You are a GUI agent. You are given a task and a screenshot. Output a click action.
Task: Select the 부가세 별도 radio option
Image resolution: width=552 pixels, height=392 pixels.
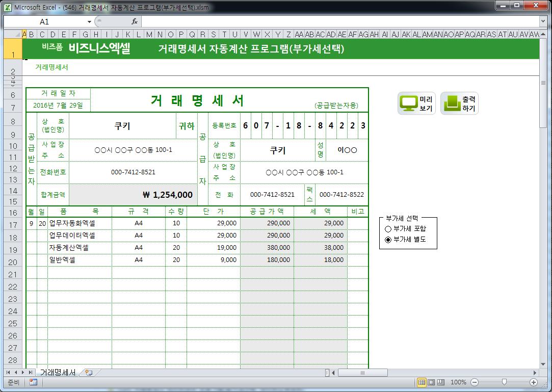388,240
